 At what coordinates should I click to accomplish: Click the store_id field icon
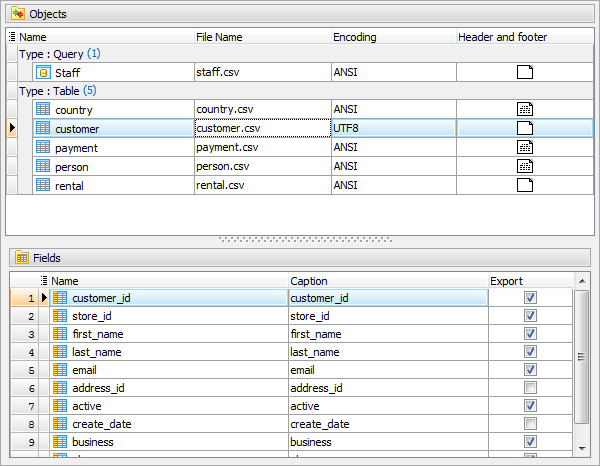[x=60, y=316]
